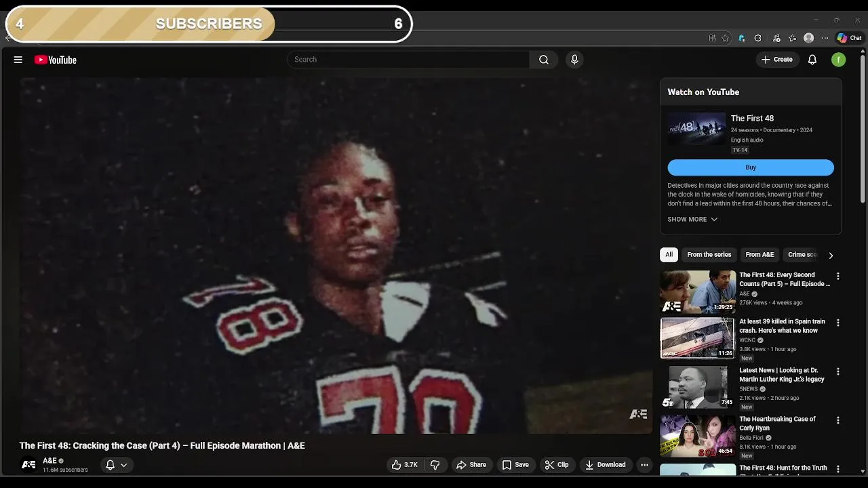Focus the YouTube search field
Image resolution: width=868 pixels, height=488 pixels.
[x=408, y=60]
